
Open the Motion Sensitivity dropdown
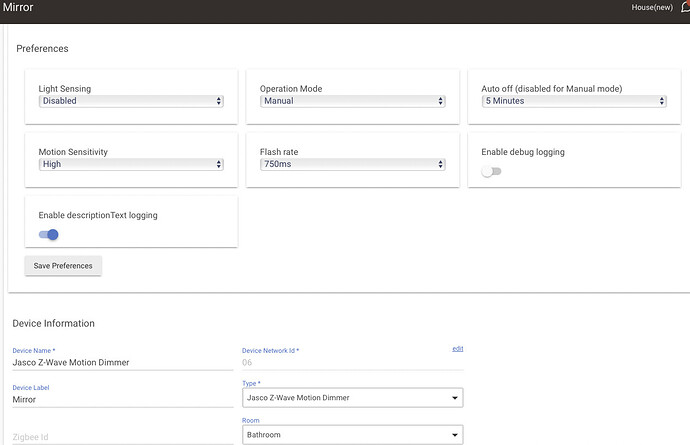click(131, 164)
